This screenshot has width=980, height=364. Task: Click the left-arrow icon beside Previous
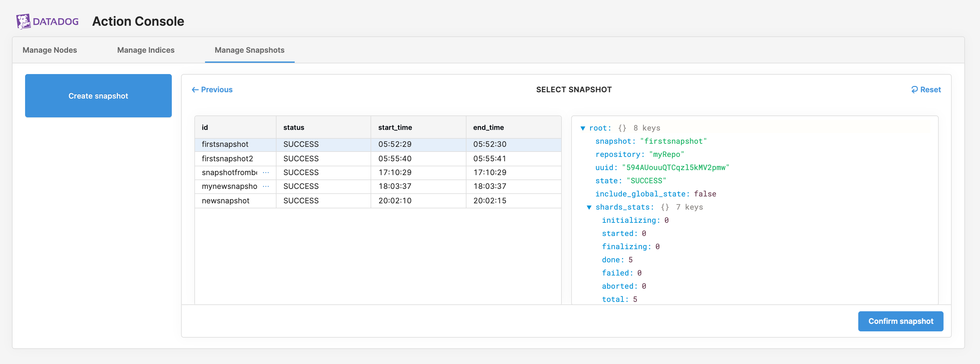pos(195,89)
